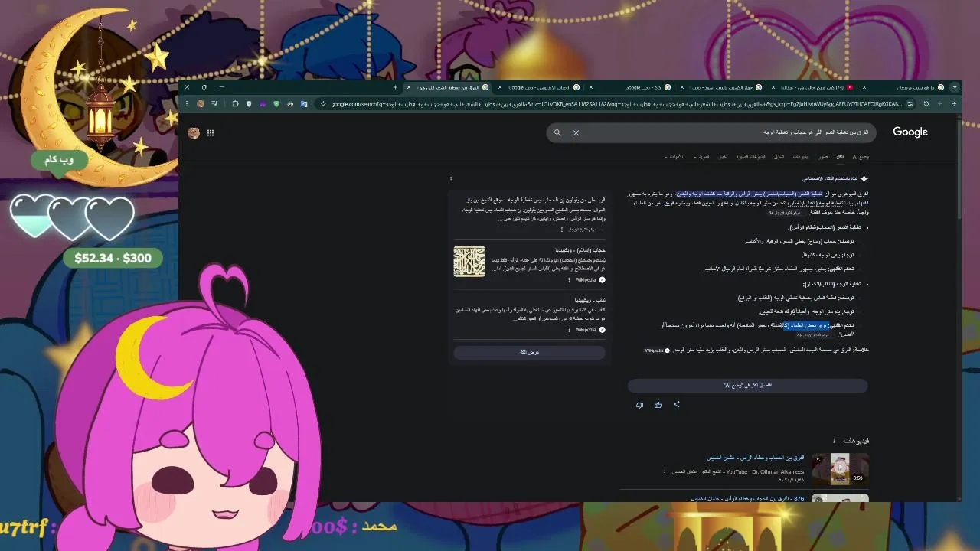This screenshot has height=551, width=980.
Task: Click the white shield extension icon
Action: point(249,103)
